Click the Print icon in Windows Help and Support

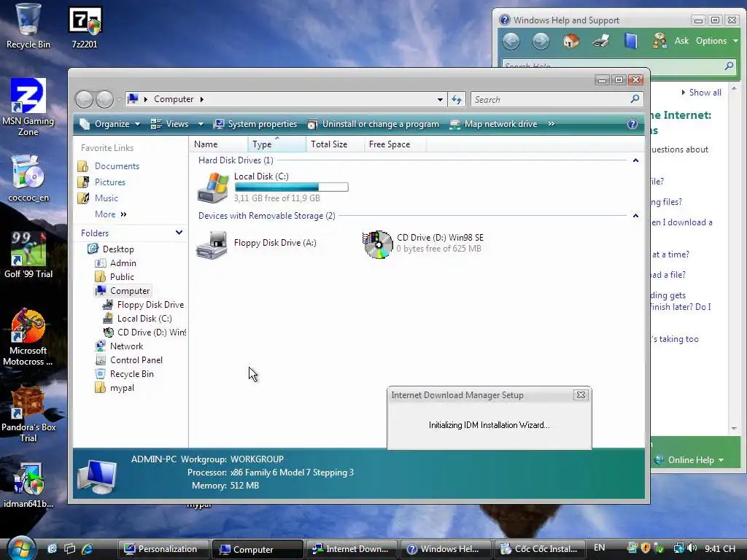(x=601, y=41)
